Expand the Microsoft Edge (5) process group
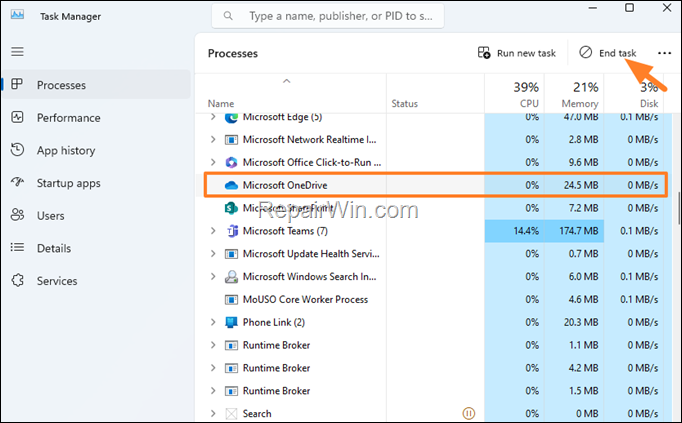 tap(213, 117)
